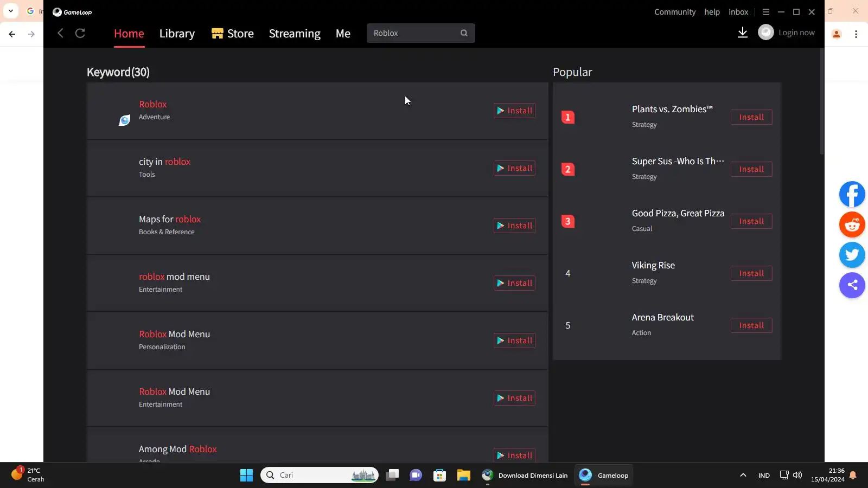Switch to the Home tab
Viewport: 868px width, 488px height.
pos(129,34)
